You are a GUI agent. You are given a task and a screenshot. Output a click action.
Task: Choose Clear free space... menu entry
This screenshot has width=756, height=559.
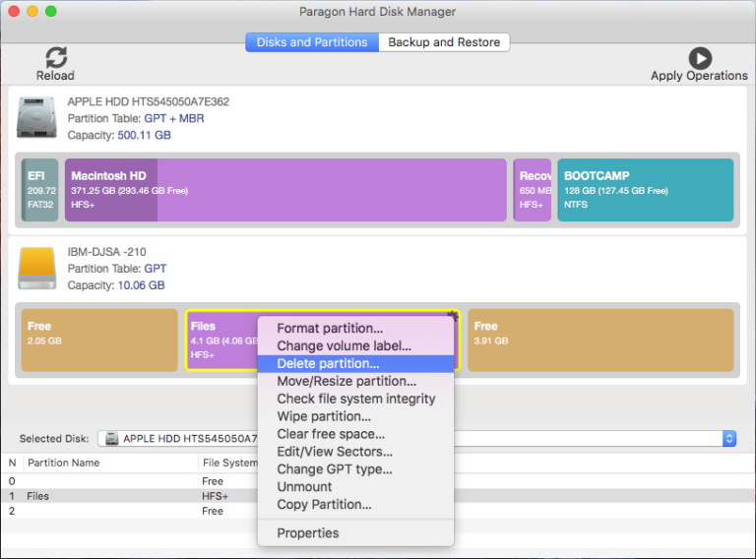355,434
